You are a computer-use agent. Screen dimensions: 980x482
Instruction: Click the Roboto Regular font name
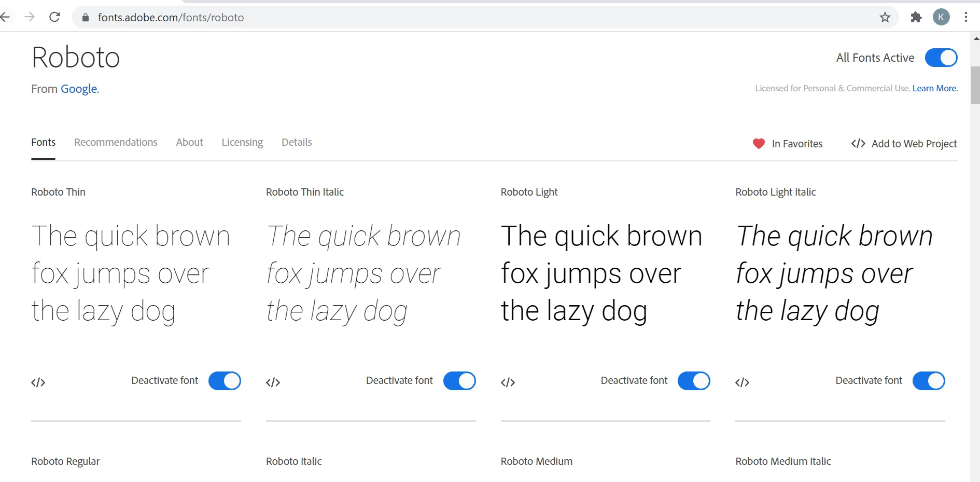[65, 461]
